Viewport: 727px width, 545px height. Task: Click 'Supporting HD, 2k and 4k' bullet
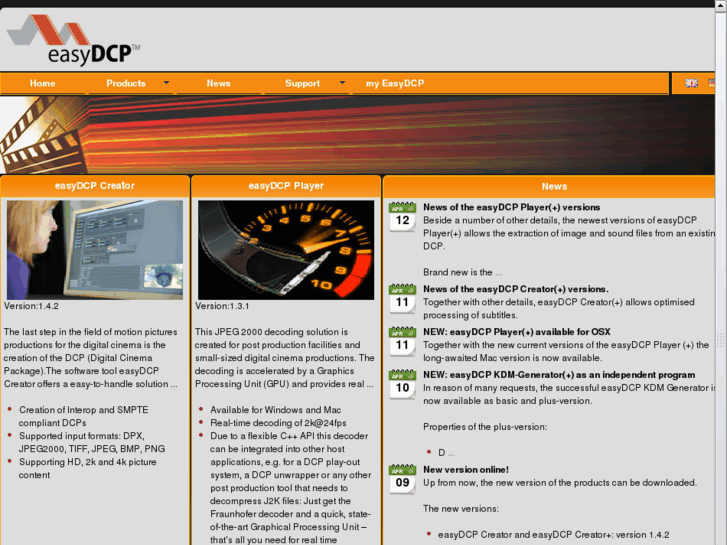click(x=88, y=462)
